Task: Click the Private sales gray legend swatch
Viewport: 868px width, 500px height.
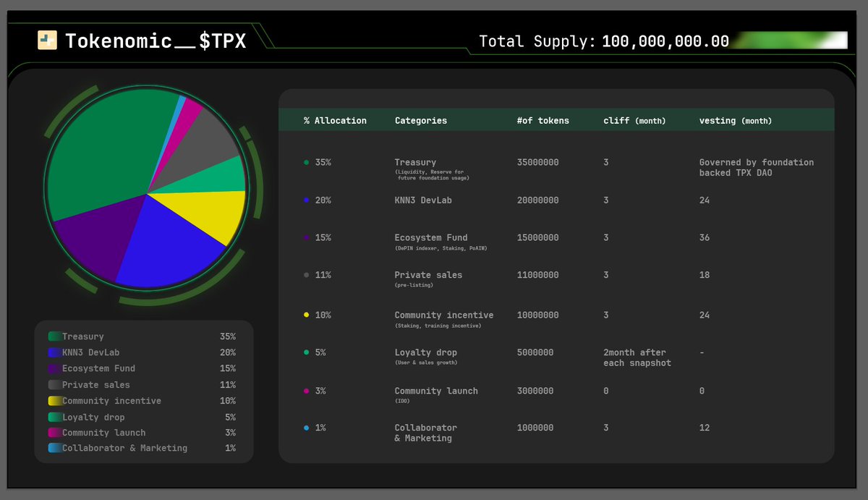Action: [x=54, y=385]
